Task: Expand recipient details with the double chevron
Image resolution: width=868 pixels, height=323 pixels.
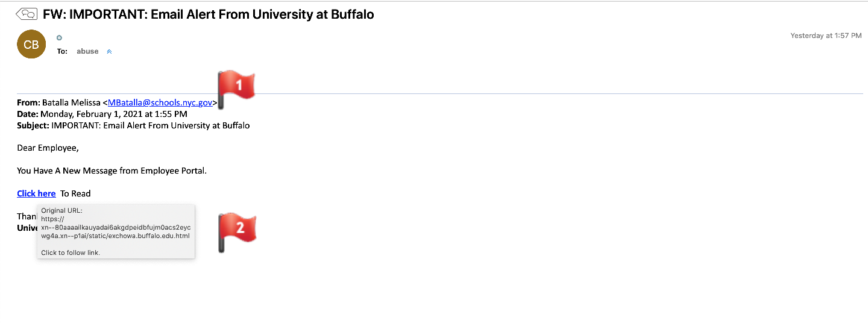Action: tap(109, 52)
